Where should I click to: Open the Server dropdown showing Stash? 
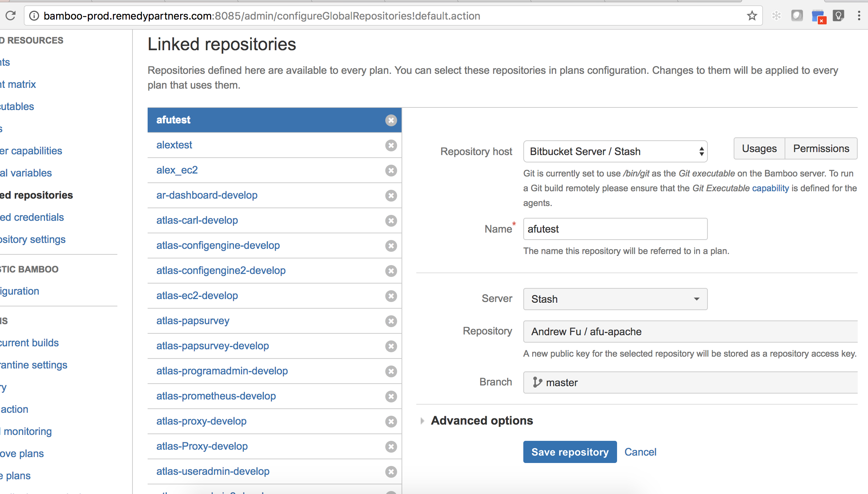615,299
